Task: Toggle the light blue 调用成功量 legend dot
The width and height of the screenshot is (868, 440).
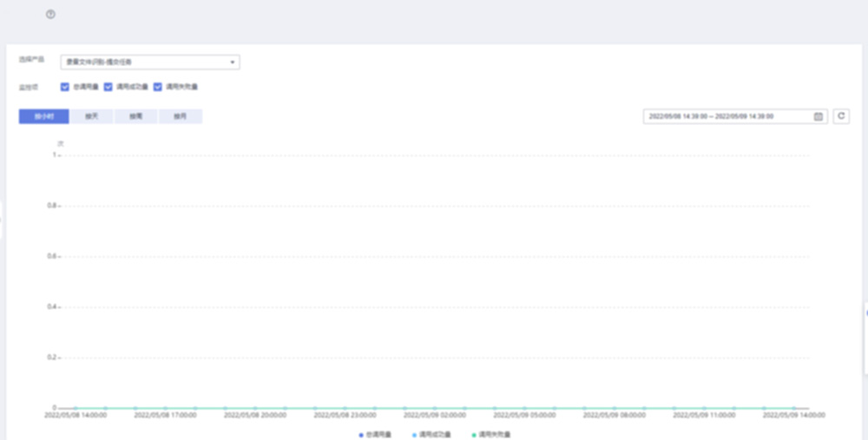Action: pyautogui.click(x=415, y=435)
